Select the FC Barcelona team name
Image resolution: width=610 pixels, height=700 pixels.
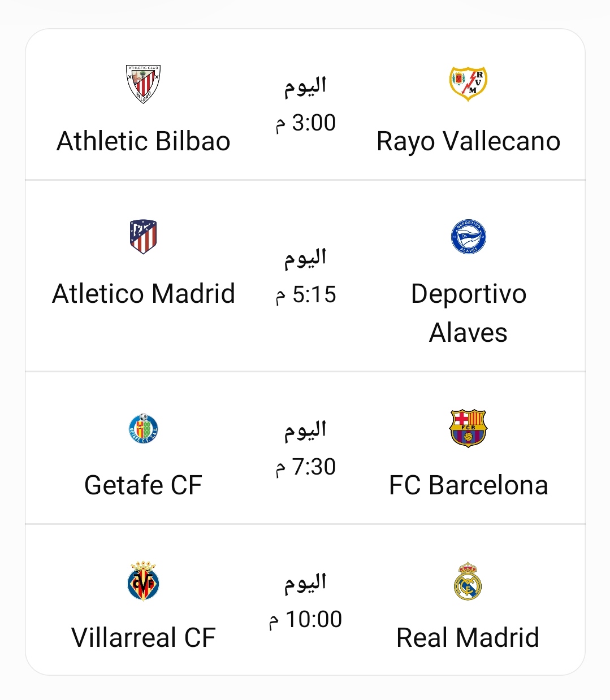(x=469, y=485)
